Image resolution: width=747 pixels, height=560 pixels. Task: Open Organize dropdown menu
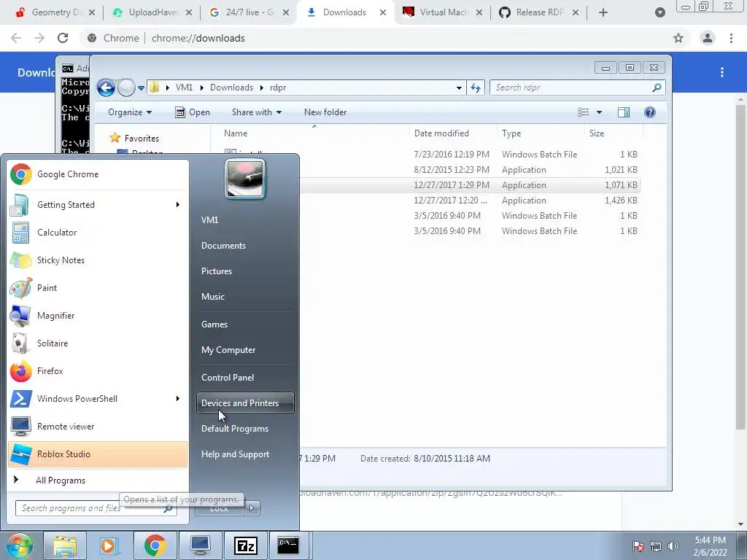[130, 112]
